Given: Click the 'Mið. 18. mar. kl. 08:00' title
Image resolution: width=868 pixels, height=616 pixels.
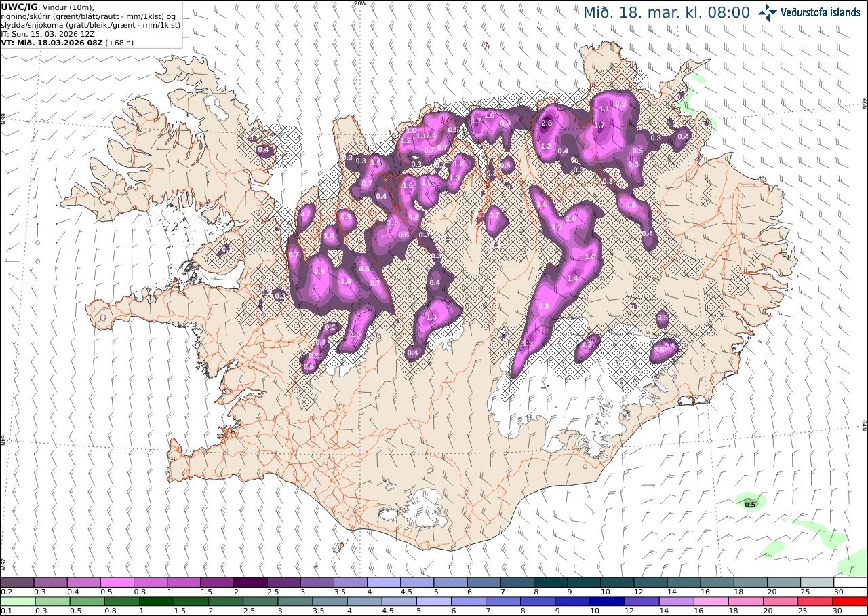Looking at the screenshot, I should [667, 12].
